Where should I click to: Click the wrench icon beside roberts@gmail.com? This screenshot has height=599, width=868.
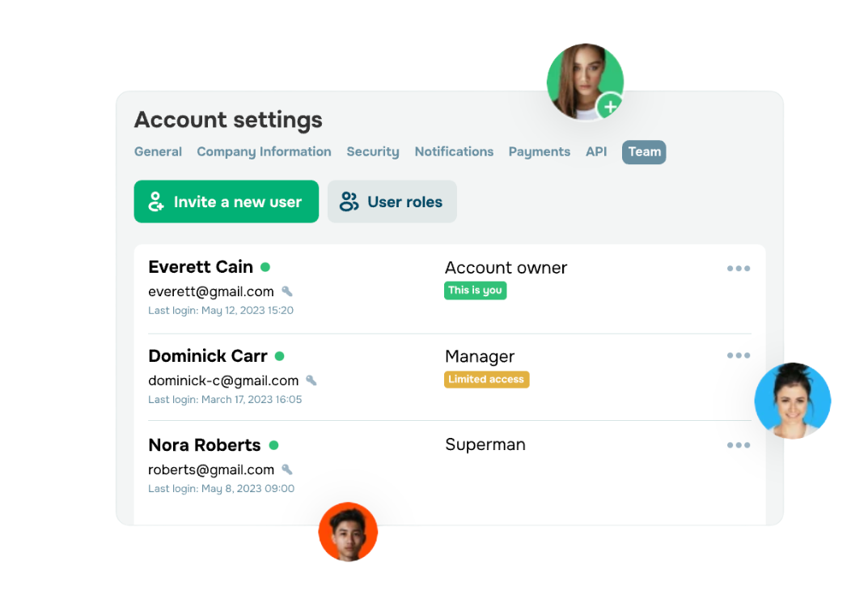(287, 469)
